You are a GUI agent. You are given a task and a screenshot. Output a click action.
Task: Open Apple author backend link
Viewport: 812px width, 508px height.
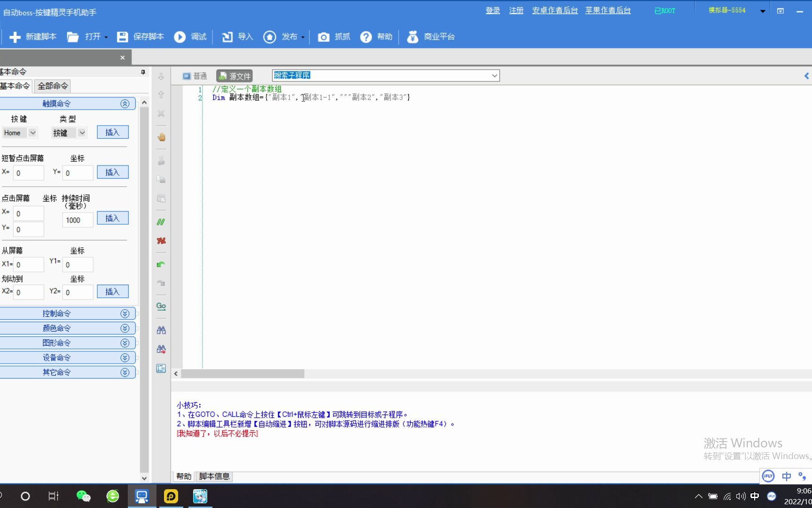[608, 10]
